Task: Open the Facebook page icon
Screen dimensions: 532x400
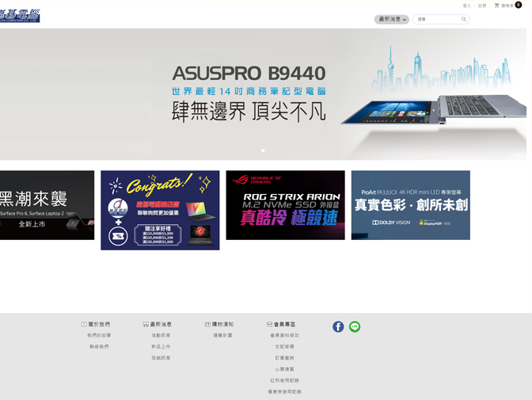Action: pyautogui.click(x=338, y=326)
